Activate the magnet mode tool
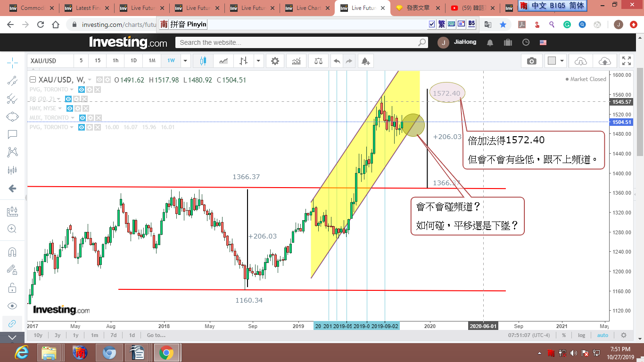 [x=12, y=252]
